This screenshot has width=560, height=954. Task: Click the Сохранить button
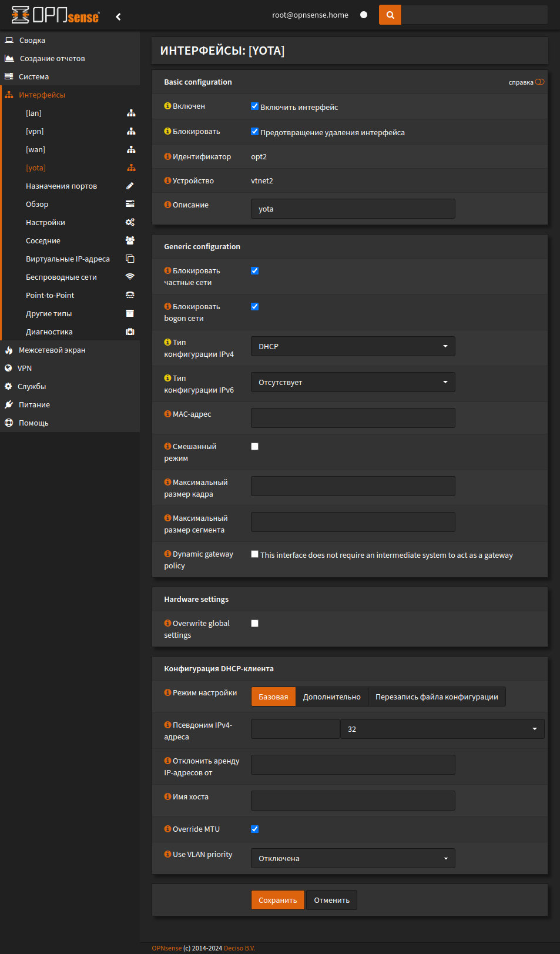tap(278, 900)
